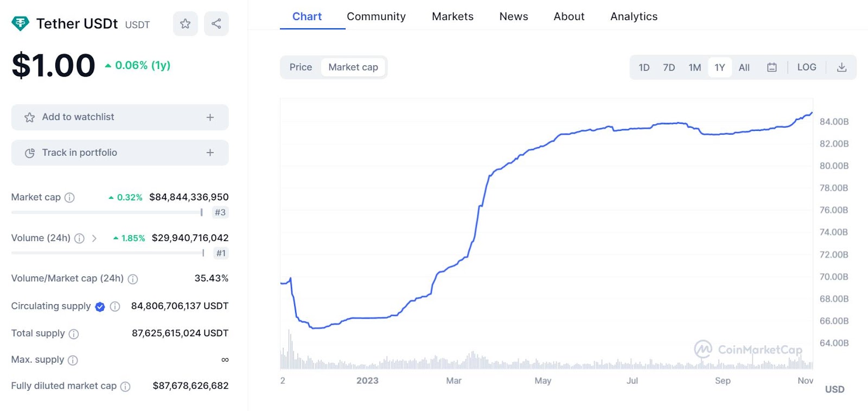Open Total supply info icon
The image size is (868, 411).
click(74, 334)
